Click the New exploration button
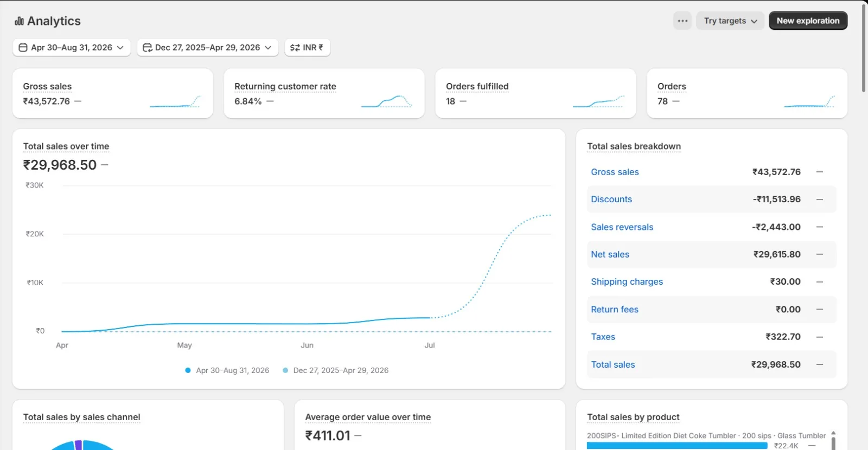The width and height of the screenshot is (868, 450). (808, 21)
